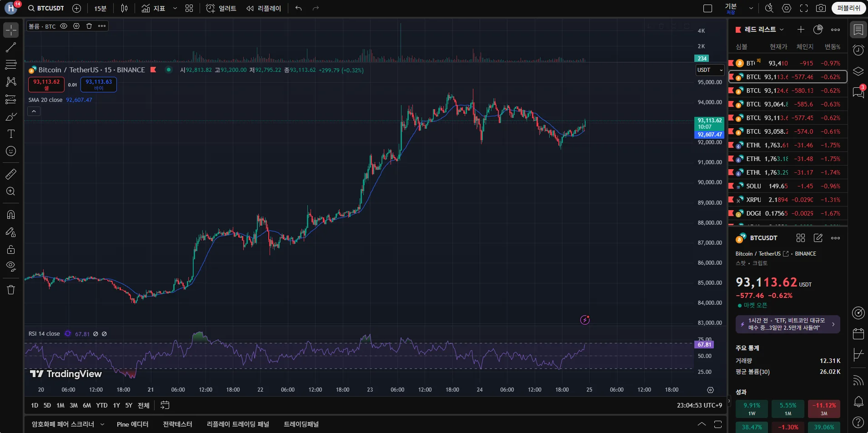Expand the watchlist name dropdown
This screenshot has height=433, width=868.
[782, 30]
